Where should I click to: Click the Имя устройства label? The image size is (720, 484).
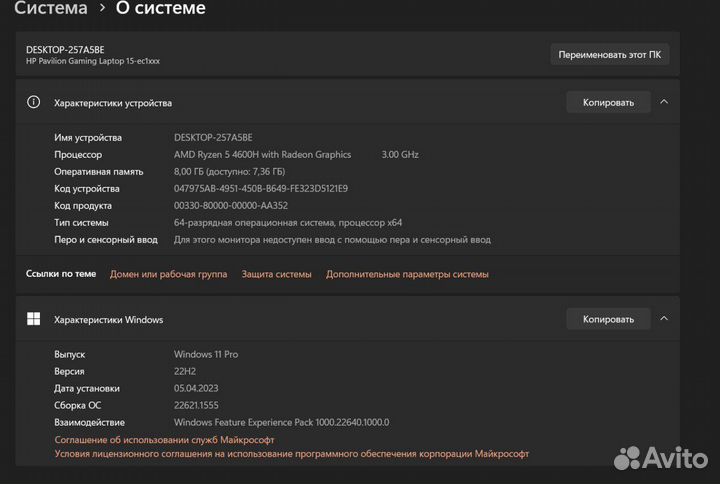pos(88,138)
